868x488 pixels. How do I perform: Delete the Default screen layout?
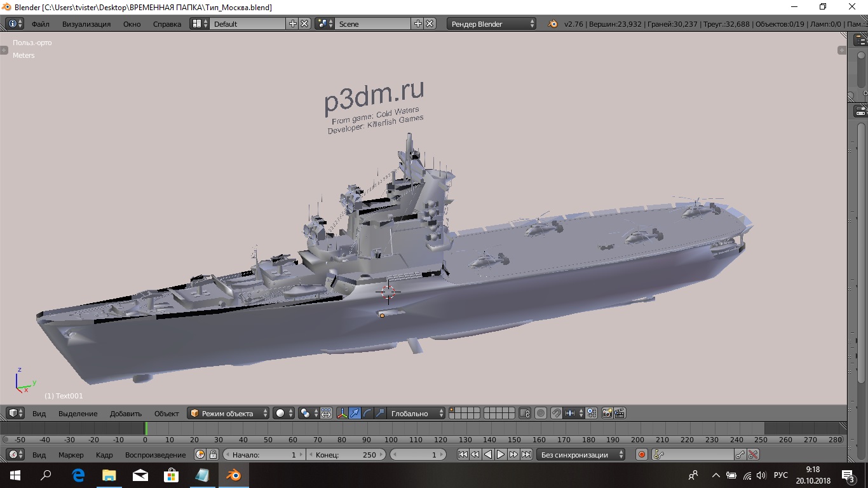click(305, 24)
